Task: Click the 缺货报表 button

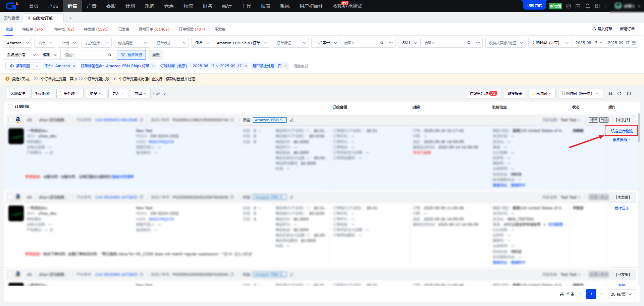Action: [x=515, y=93]
